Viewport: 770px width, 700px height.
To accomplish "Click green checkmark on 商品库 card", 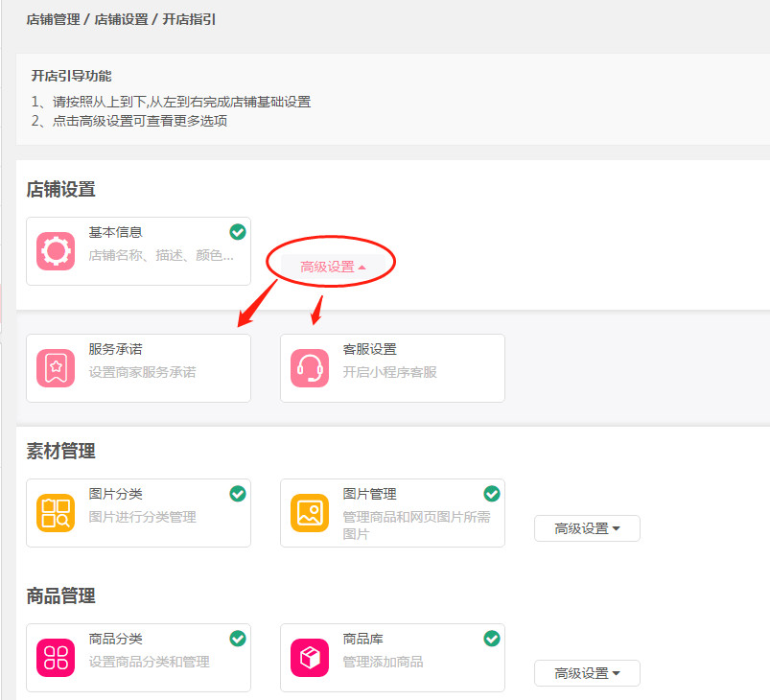I will (492, 639).
